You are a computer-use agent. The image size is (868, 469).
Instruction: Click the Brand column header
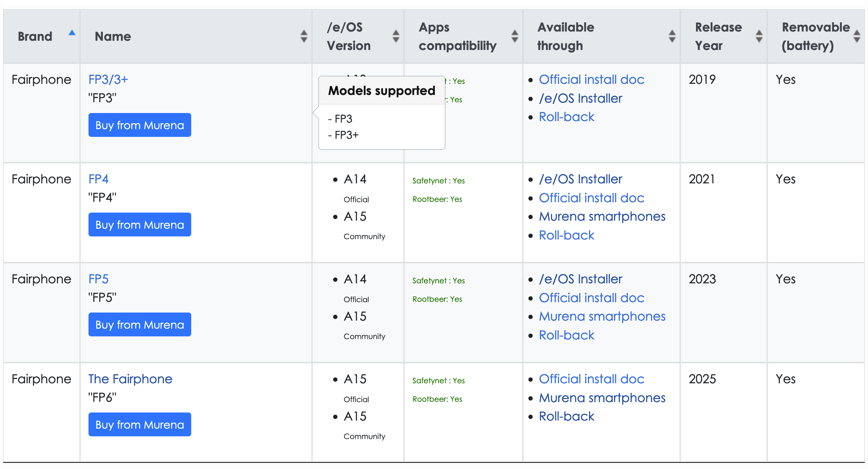(x=42, y=37)
